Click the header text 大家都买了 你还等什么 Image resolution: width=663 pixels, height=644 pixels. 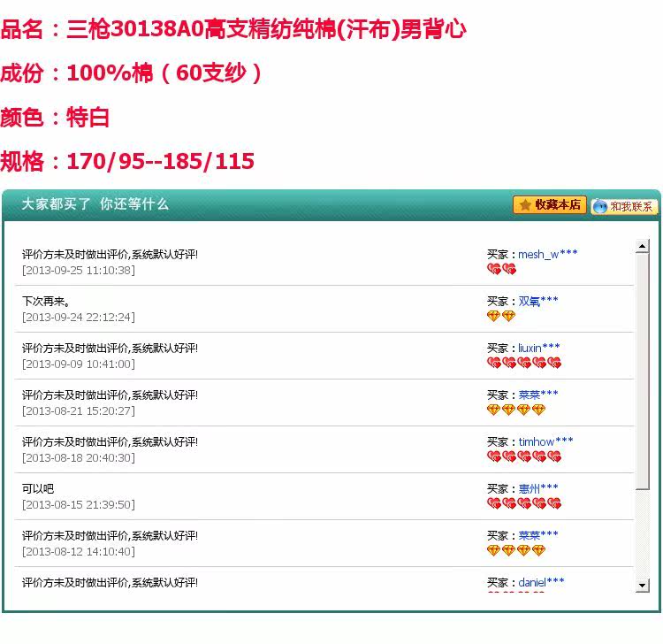[x=95, y=204]
